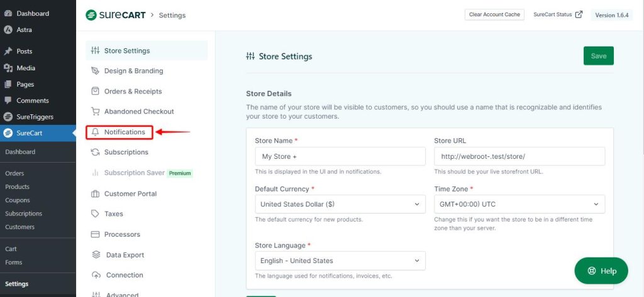Click the Comments bubble icon

pyautogui.click(x=8, y=100)
